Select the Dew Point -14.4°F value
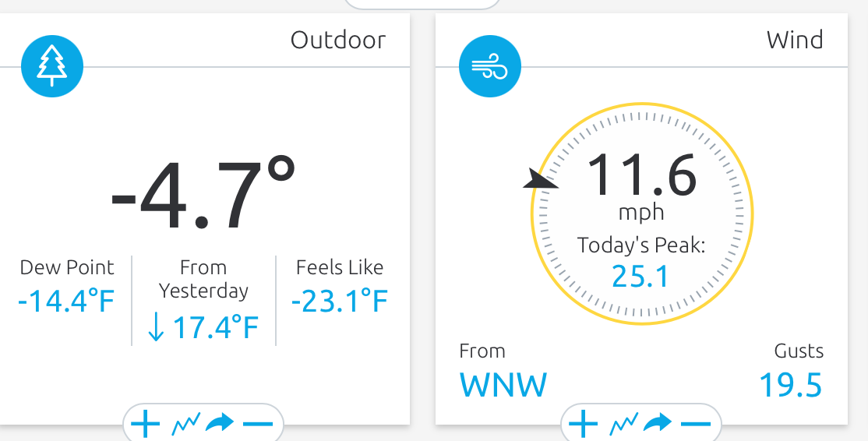This screenshot has height=441, width=868. coord(66,301)
